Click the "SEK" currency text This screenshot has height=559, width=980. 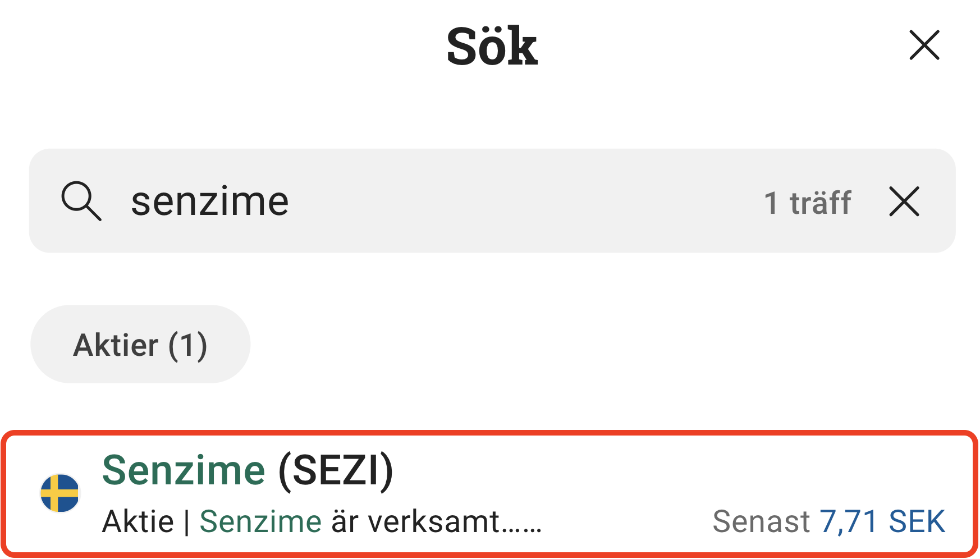[x=917, y=521]
